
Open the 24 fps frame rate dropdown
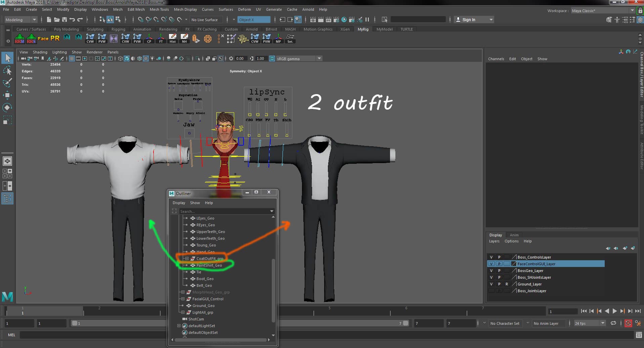coord(590,323)
